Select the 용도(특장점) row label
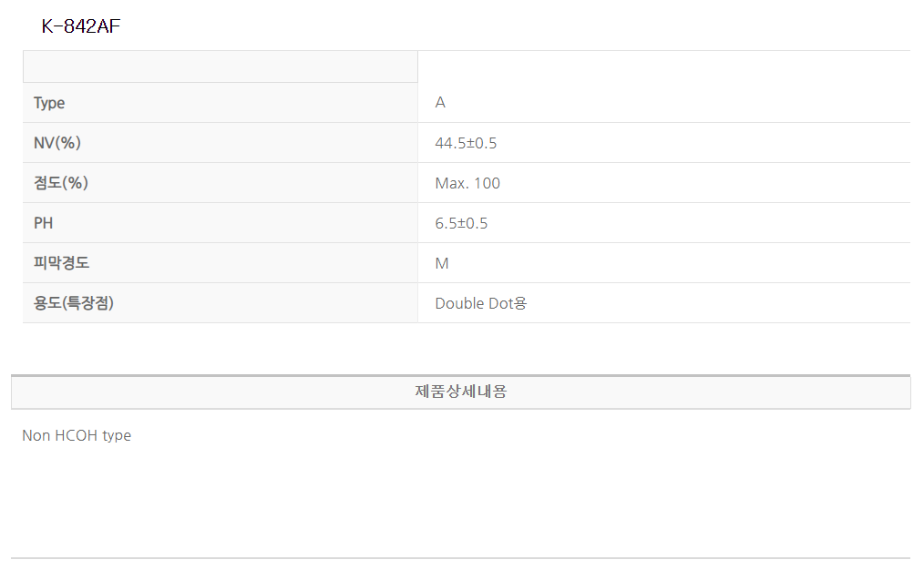The image size is (924, 570). click(x=74, y=303)
